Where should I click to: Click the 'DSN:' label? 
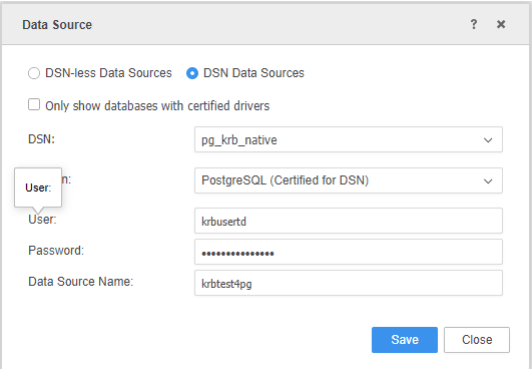(41, 139)
